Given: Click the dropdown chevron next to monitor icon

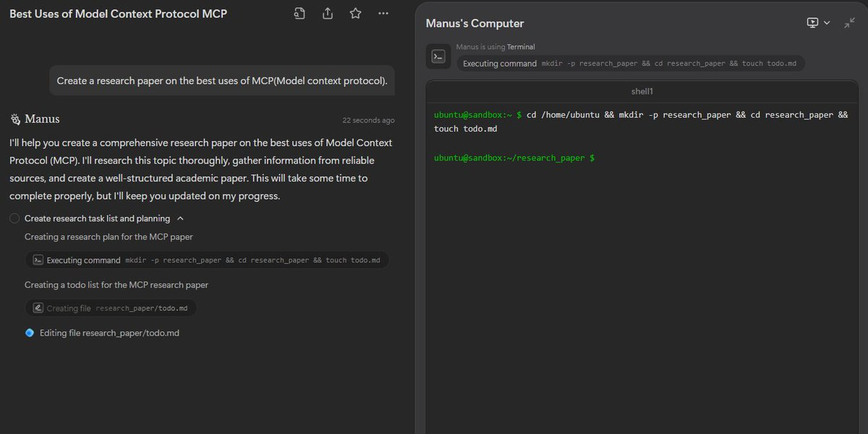Looking at the screenshot, I should pos(827,23).
